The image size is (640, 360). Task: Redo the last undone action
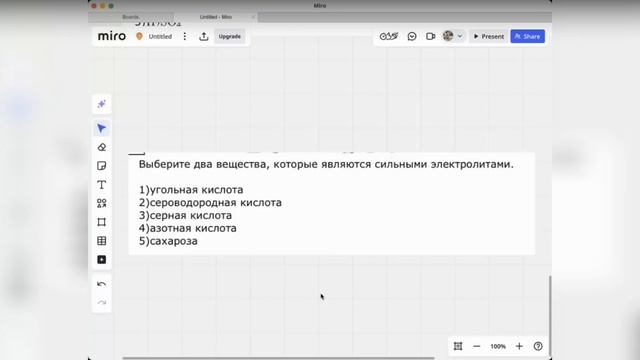(x=102, y=302)
